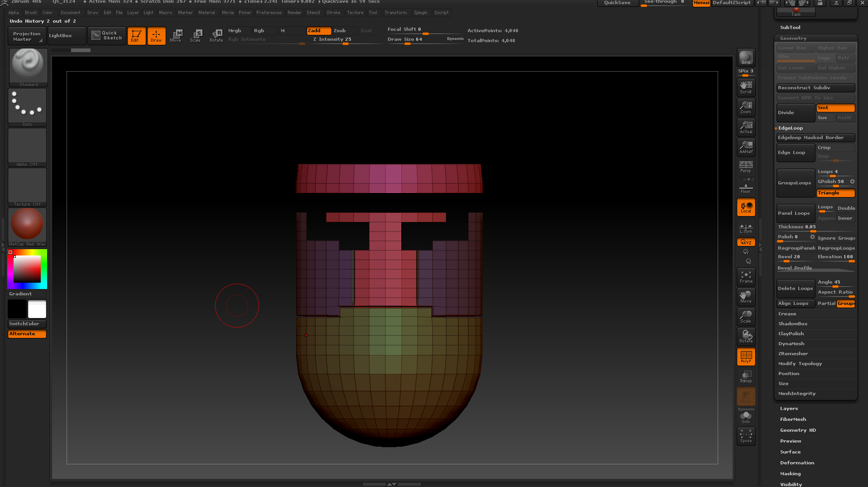Screen dimensions: 868x487
Task: Activate Draw mode icon
Action: 156,35
